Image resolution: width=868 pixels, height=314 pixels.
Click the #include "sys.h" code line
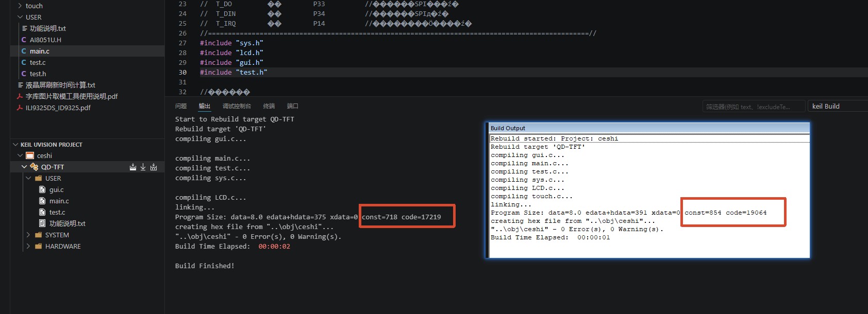[231, 43]
